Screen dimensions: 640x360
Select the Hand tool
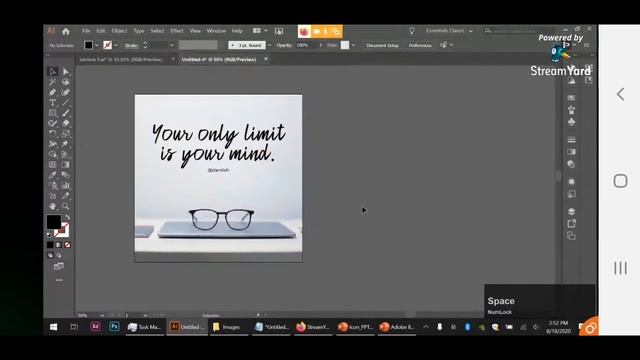coord(53,206)
